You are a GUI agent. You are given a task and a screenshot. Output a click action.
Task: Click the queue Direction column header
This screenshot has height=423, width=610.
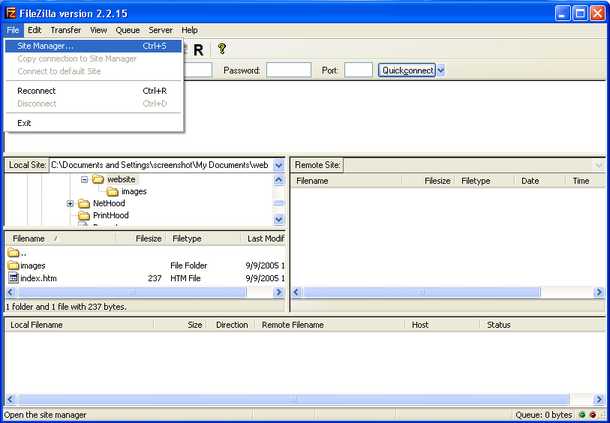(231, 325)
